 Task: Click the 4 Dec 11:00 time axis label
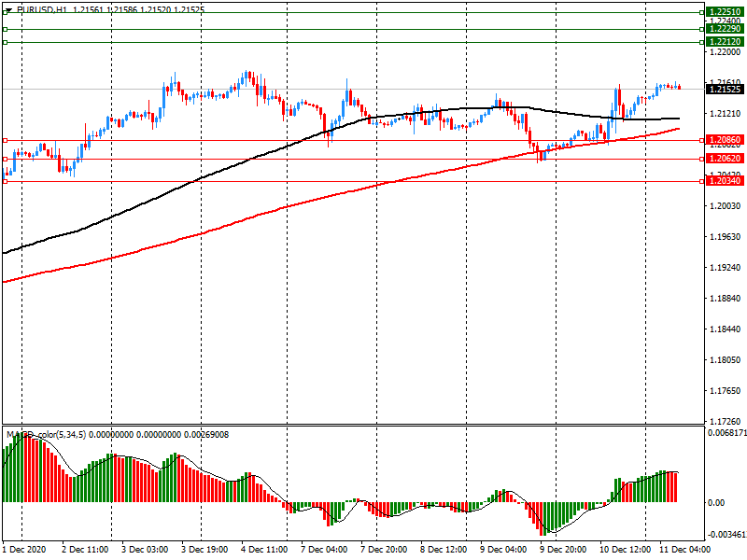(264, 550)
